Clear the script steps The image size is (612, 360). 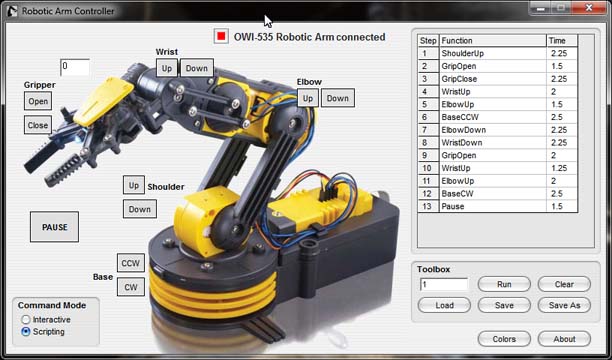pos(564,284)
